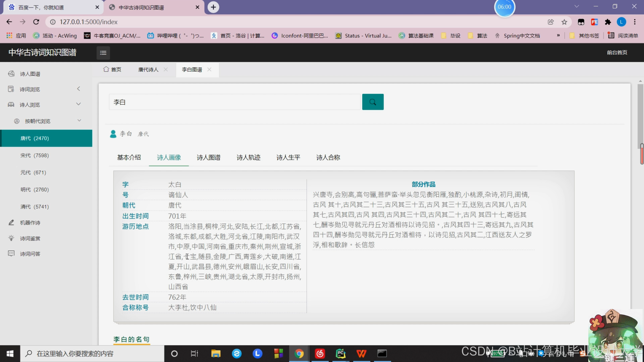644x362 pixels.
Task: Bookmark the page with star icon
Action: 564,22
